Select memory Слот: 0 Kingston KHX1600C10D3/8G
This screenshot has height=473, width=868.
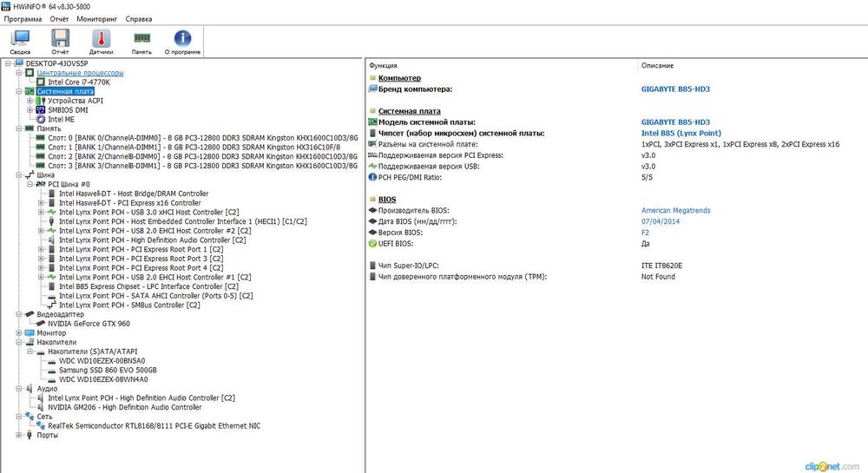tap(202, 138)
